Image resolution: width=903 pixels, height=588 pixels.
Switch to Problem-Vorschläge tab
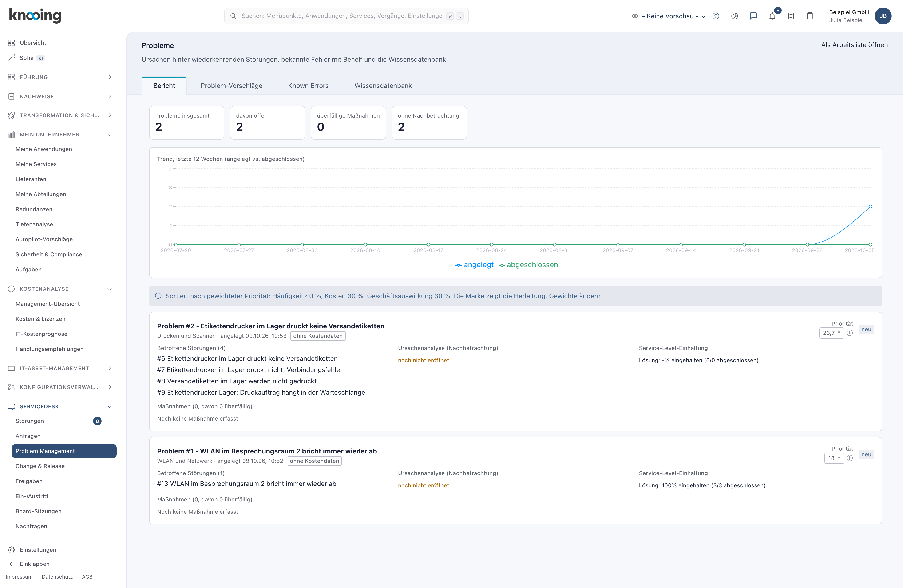click(x=231, y=86)
